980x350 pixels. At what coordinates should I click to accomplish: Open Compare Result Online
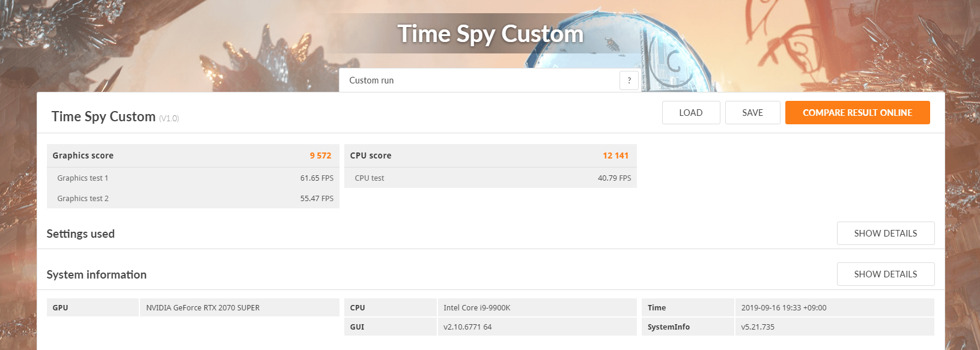click(x=857, y=113)
